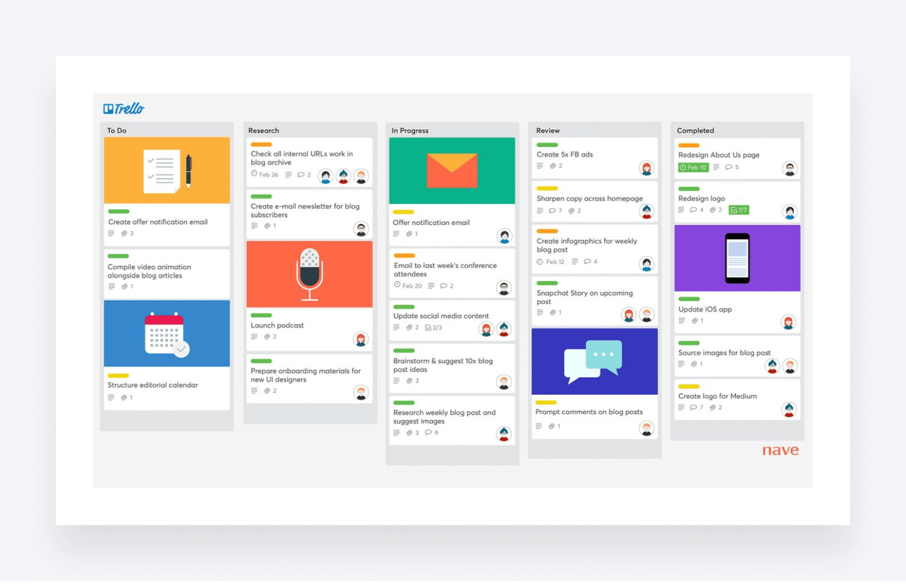Open the Sharpen copy across homepage card

pyautogui.click(x=589, y=199)
